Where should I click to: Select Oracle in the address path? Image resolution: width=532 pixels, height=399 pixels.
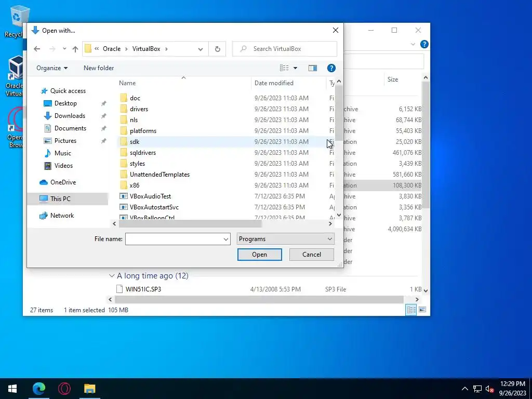tap(112, 49)
